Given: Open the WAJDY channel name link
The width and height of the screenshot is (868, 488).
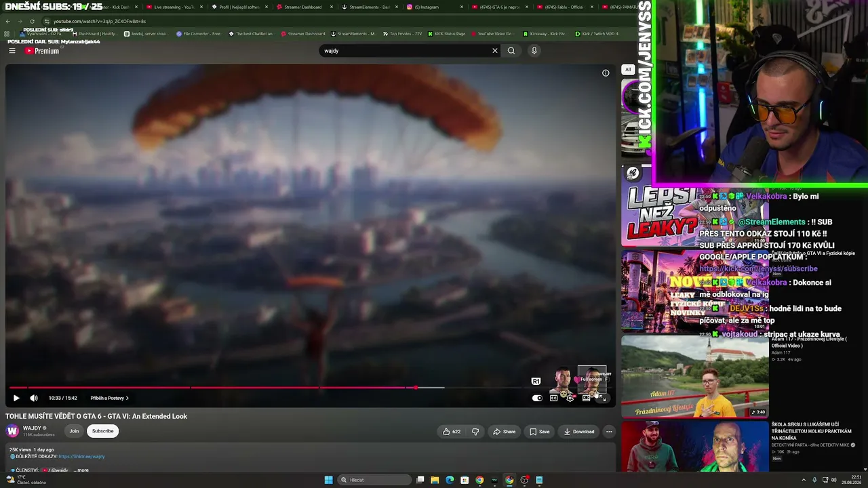Looking at the screenshot, I should click(x=32, y=428).
